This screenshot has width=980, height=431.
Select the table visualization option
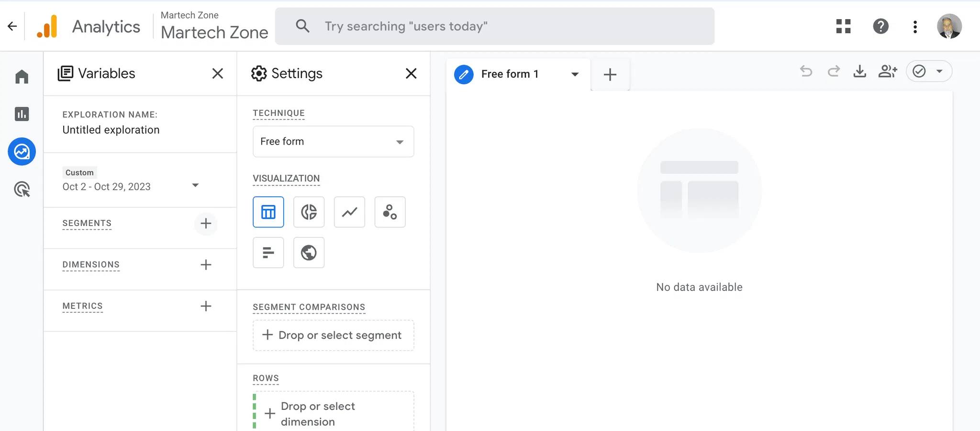[268, 212]
